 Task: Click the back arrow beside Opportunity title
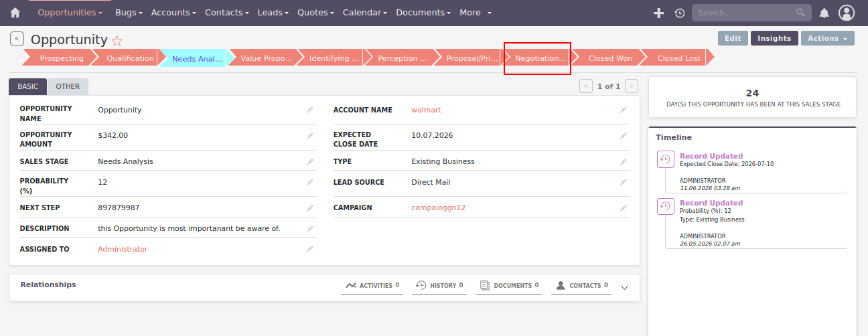17,39
